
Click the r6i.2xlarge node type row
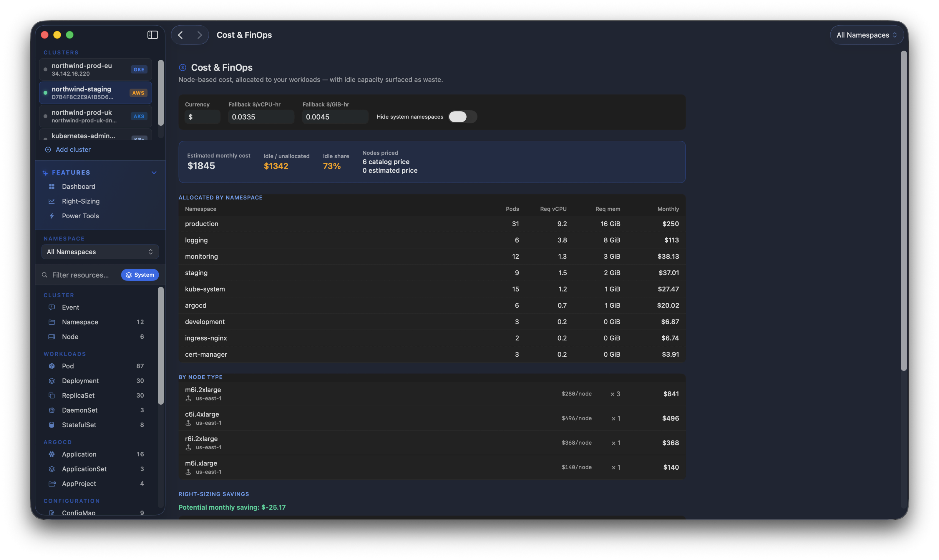[432, 443]
